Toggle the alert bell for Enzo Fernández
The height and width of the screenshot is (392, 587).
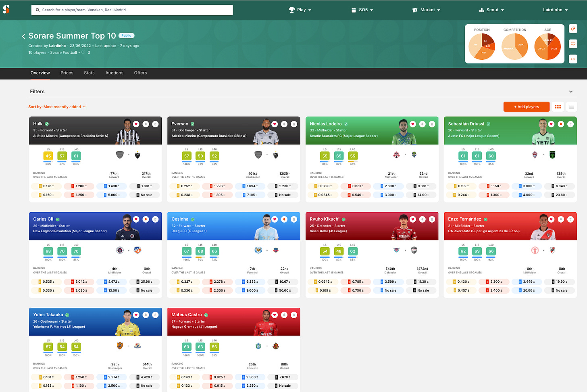(x=561, y=219)
